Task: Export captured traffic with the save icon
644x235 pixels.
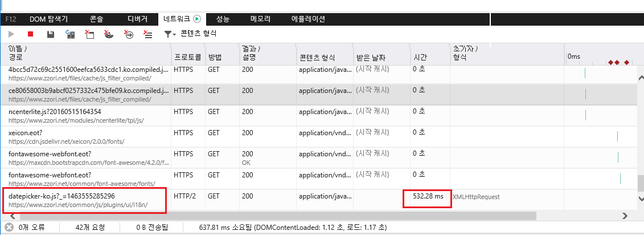Action: click(x=51, y=34)
